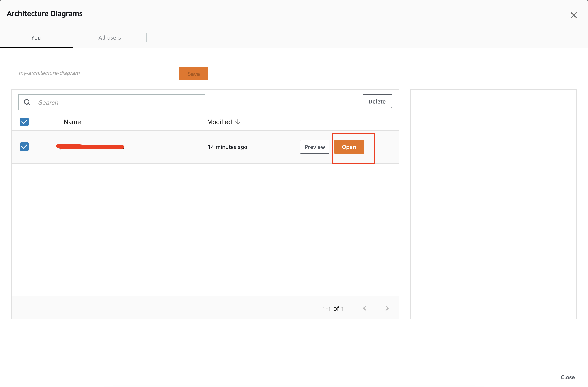Click the Save button

[x=193, y=73]
